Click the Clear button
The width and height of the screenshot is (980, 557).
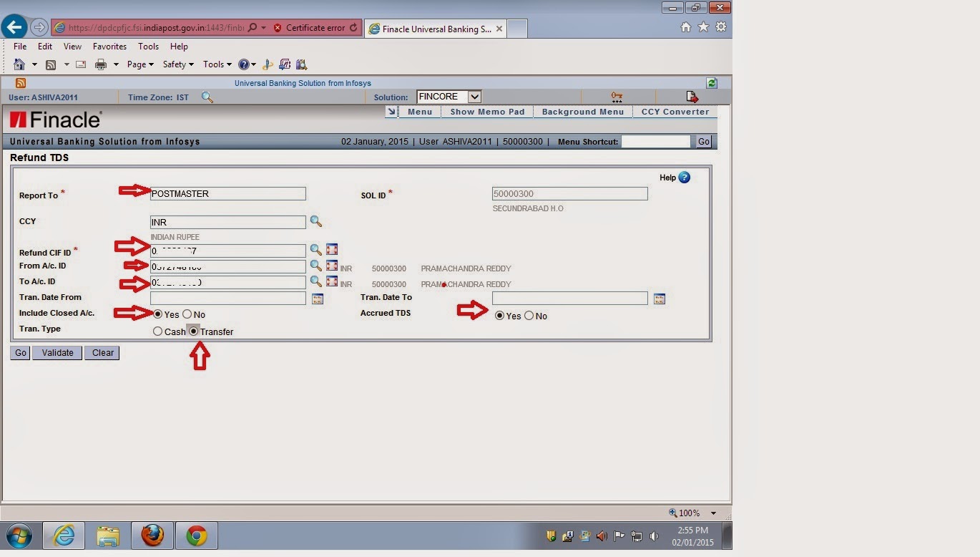(x=102, y=352)
